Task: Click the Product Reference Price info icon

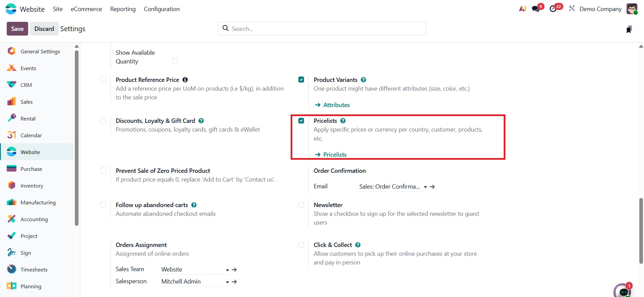Action: click(x=185, y=80)
